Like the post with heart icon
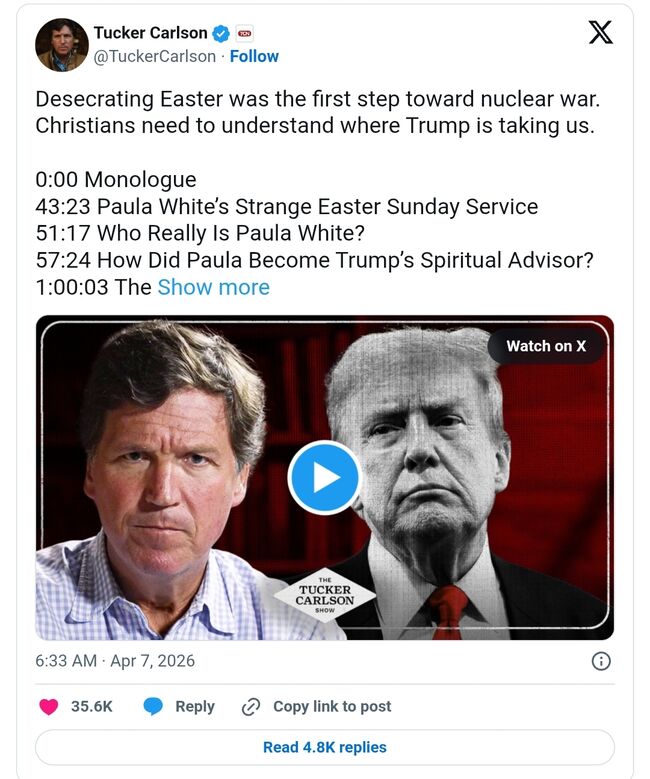This screenshot has width=650, height=779. pos(48,706)
